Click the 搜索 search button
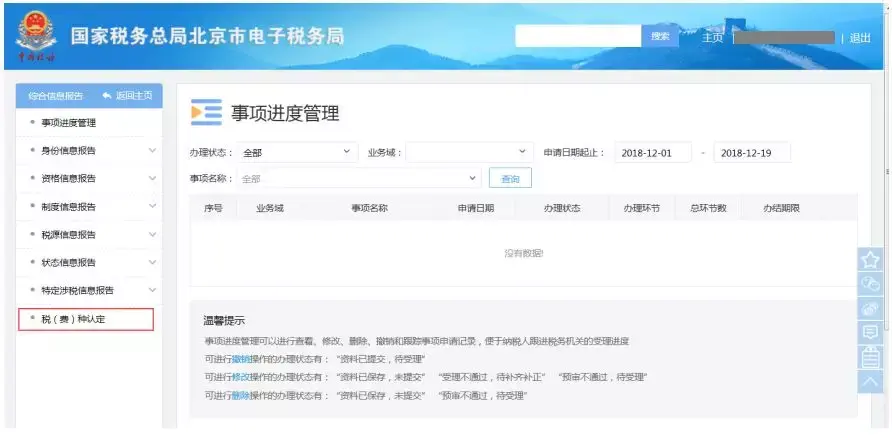The height and width of the screenshot is (435, 892). point(660,36)
